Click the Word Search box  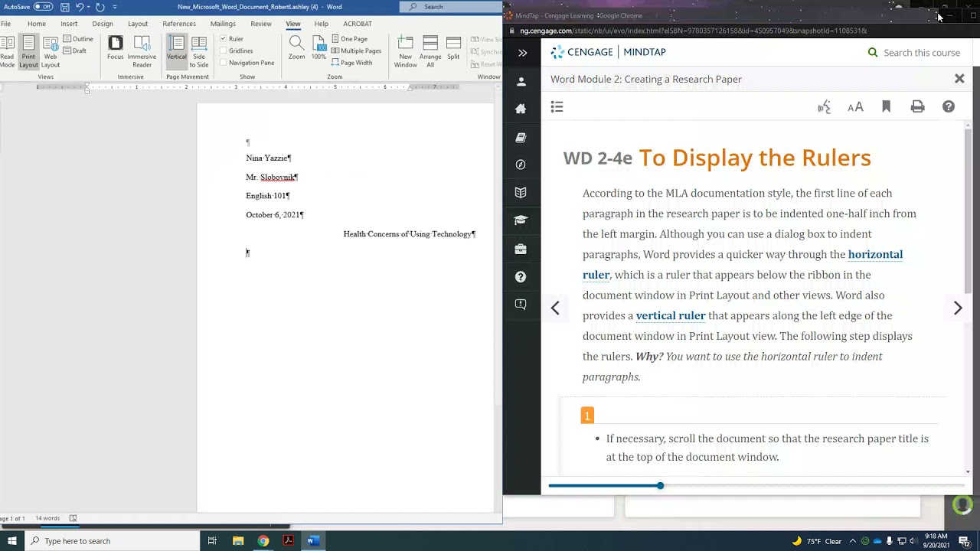tap(450, 7)
